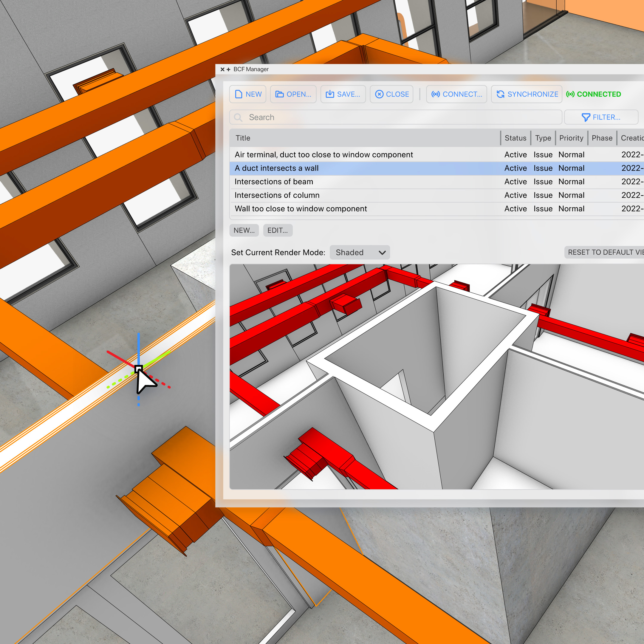Select Wall too close to window component
The height and width of the screenshot is (644, 644).
tap(301, 209)
